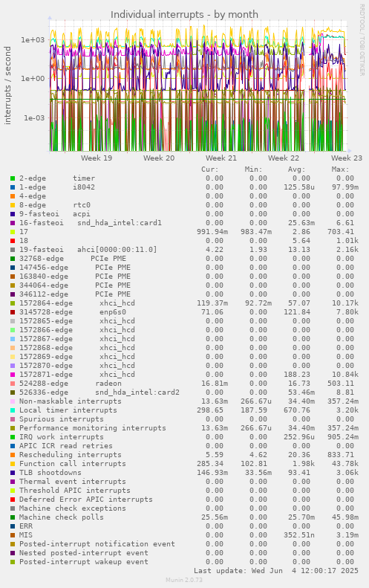Click the Week 21 axis label

(221, 158)
